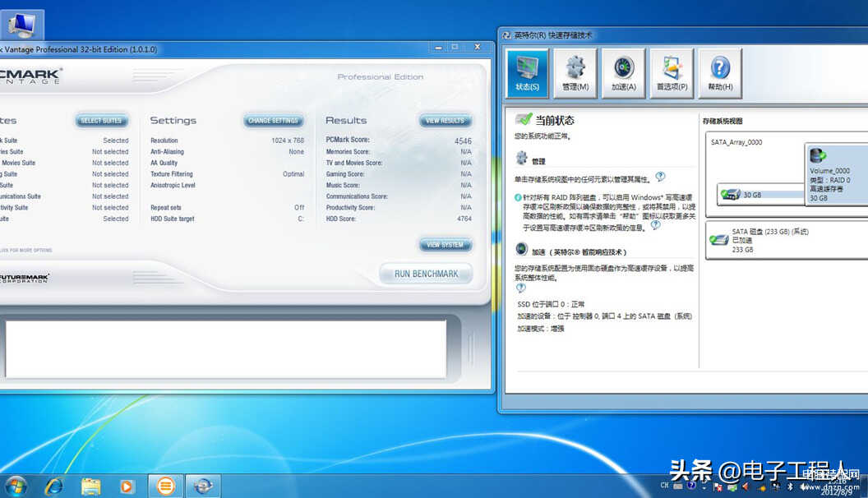Click the CH language indicator in the tray
The image size is (868, 498).
pos(664,486)
